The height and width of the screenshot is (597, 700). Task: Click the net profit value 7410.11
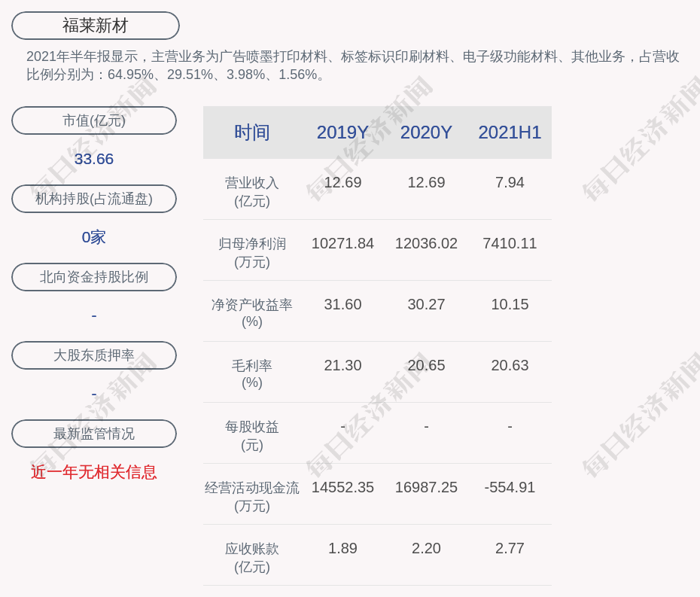[510, 243]
